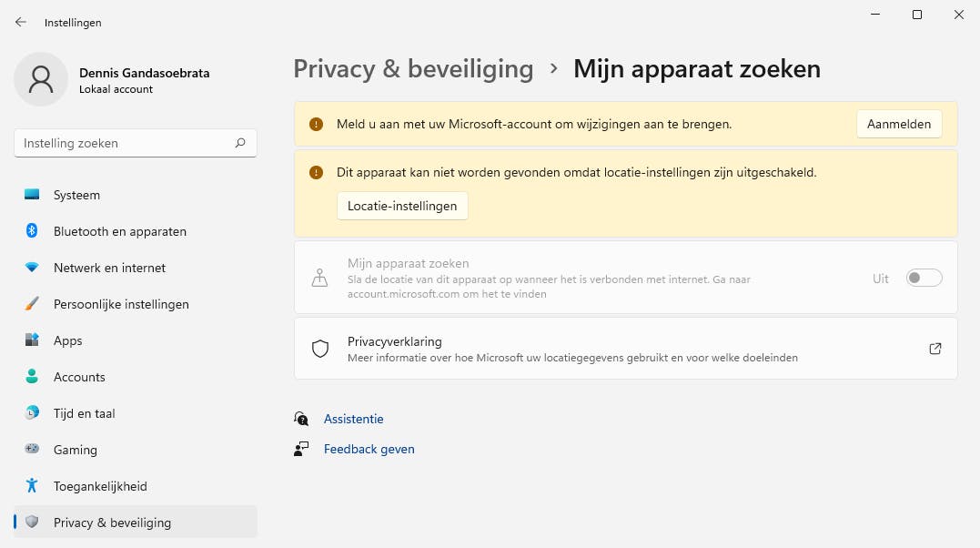980x548 pixels.
Task: Click the Aanmelden button
Action: click(x=898, y=124)
